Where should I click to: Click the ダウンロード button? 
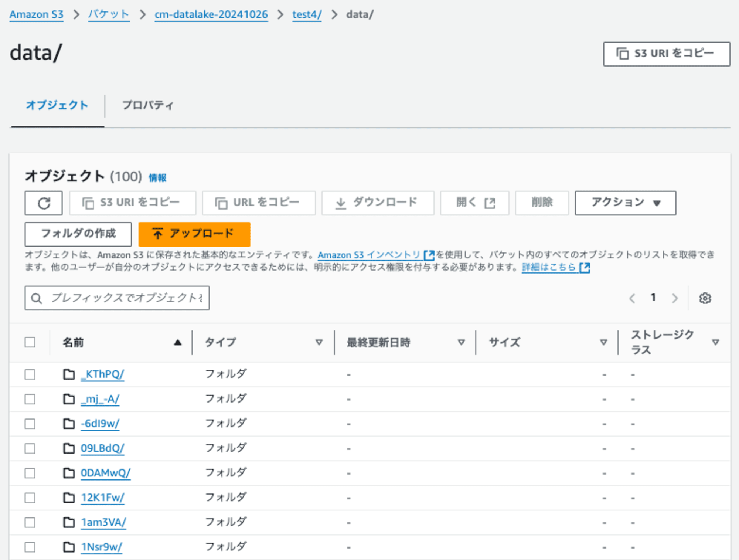coord(378,203)
